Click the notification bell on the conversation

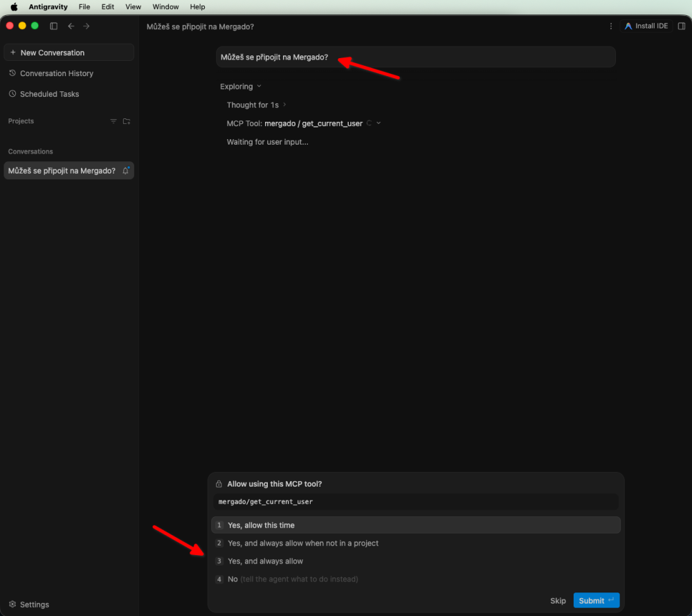126,171
